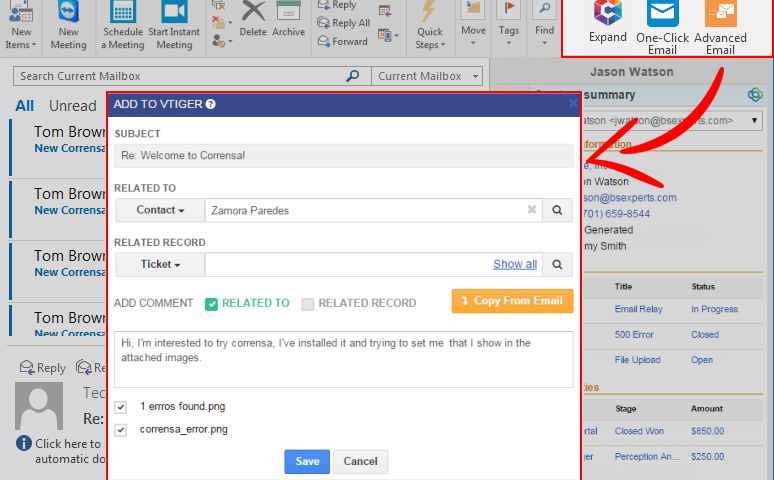Image resolution: width=774 pixels, height=480 pixels.
Task: Click the Related Record search icon
Action: tap(557, 264)
